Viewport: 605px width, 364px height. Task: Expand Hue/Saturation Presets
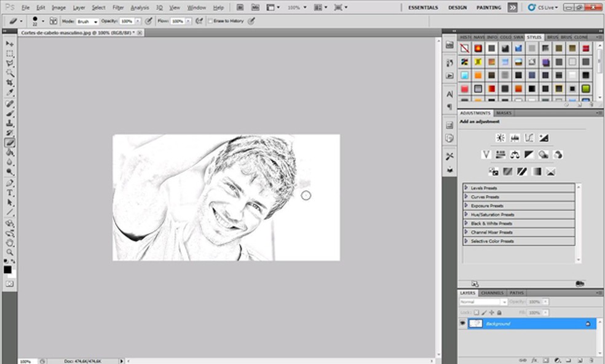point(466,215)
